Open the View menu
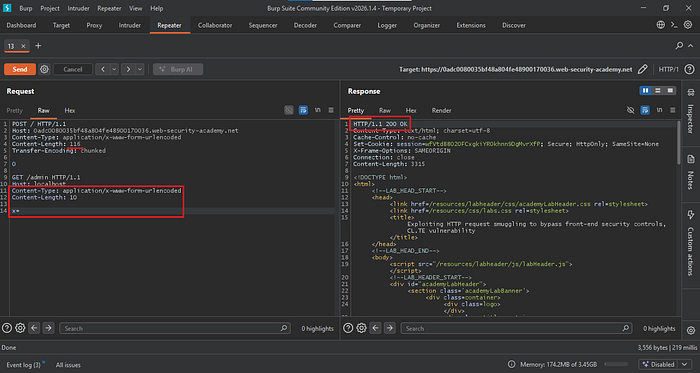The height and width of the screenshot is (373, 700). pyautogui.click(x=136, y=8)
